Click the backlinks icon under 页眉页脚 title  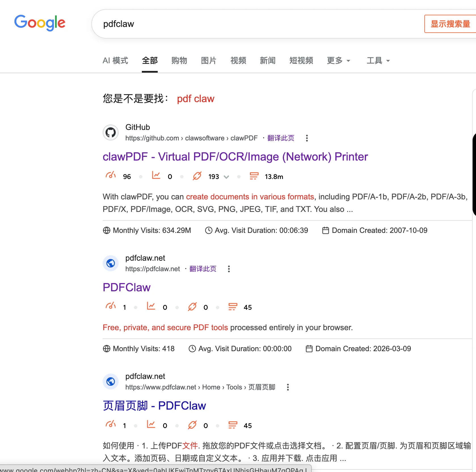[192, 425]
